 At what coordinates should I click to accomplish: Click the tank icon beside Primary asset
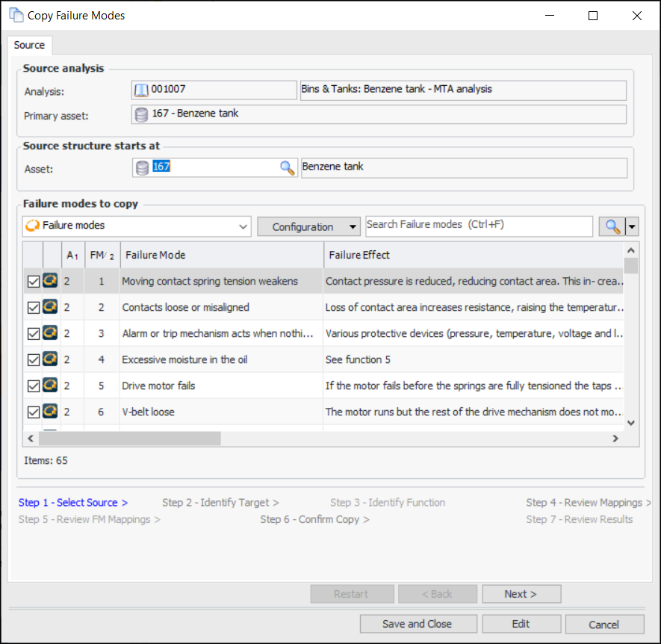(141, 114)
